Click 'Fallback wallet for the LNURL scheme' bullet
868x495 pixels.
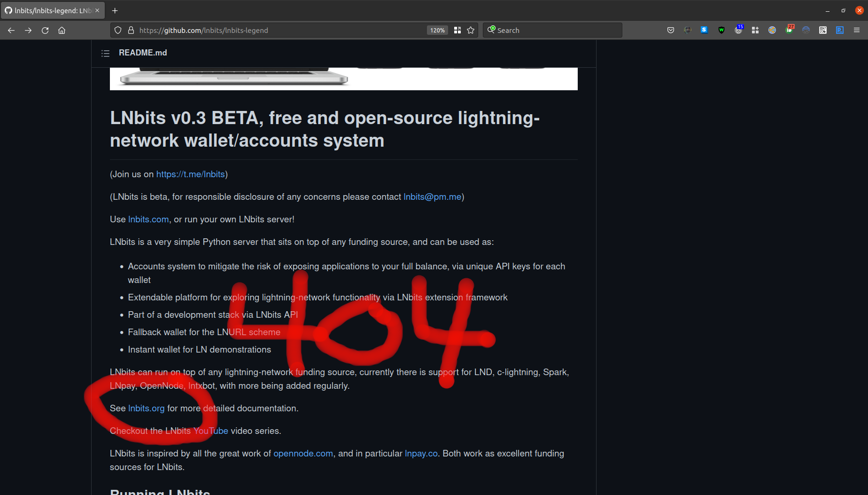[204, 332]
